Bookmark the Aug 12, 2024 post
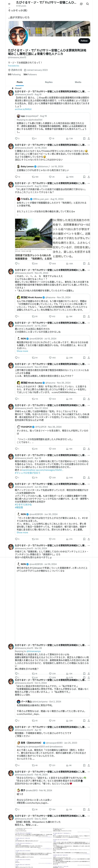The height and width of the screenshot is (868, 98). tap(84, 263)
